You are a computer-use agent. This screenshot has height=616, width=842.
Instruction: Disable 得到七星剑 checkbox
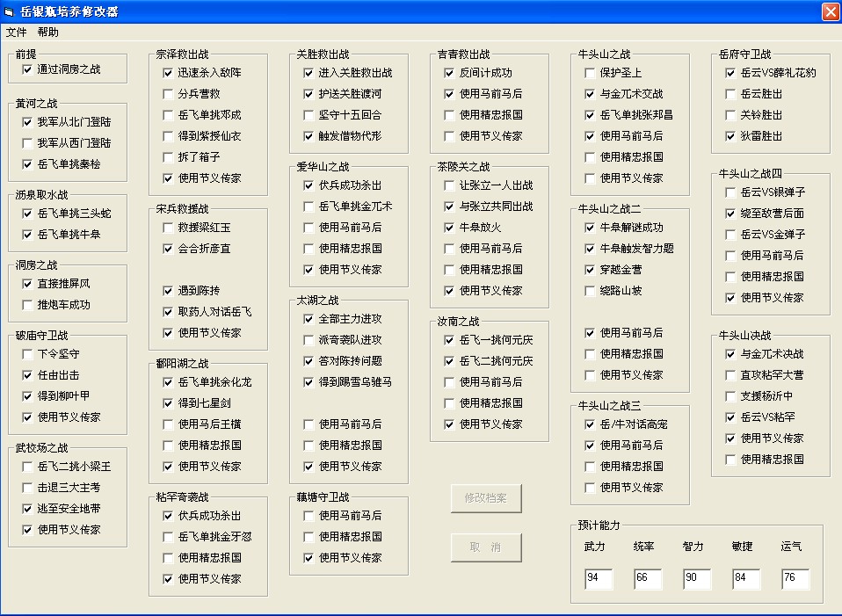point(168,403)
